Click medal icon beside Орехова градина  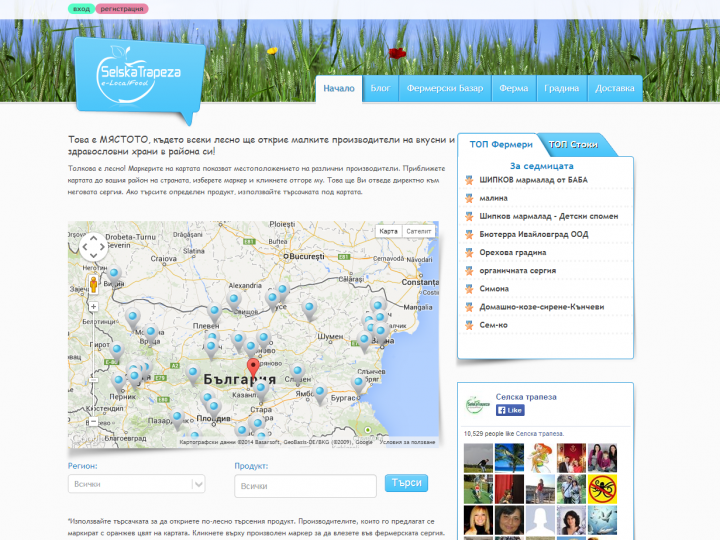click(469, 253)
